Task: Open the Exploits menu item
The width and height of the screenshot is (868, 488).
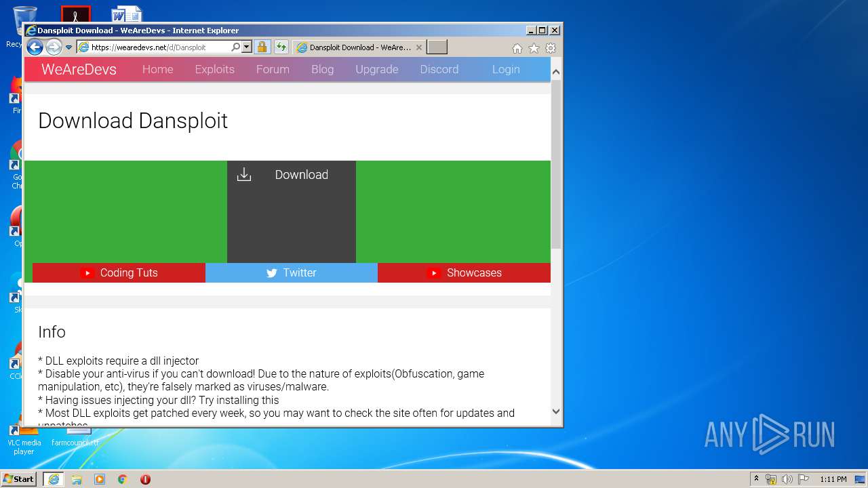Action: tap(214, 69)
